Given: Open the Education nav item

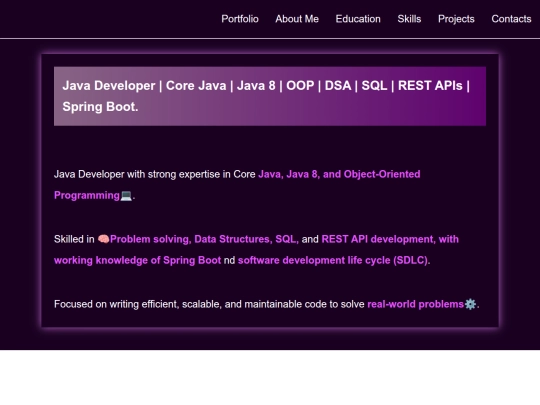Looking at the screenshot, I should pyautogui.click(x=358, y=19).
